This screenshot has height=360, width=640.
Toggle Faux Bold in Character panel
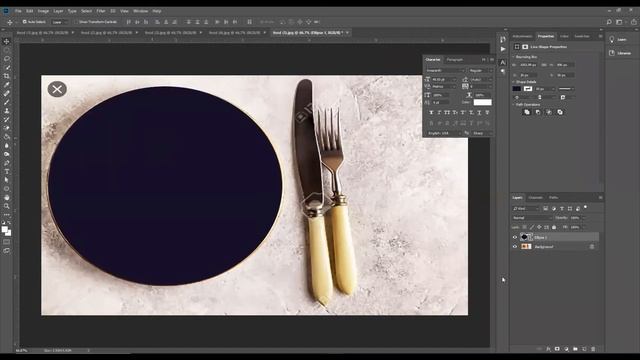pos(431,113)
